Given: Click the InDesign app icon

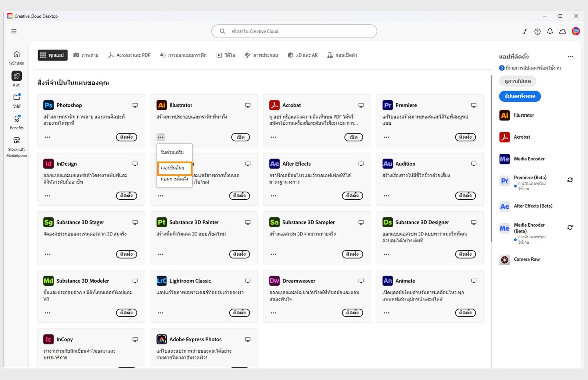Looking at the screenshot, I should [x=49, y=164].
